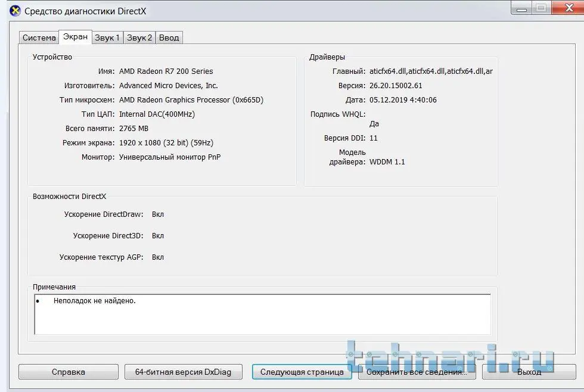This screenshot has height=392, width=584.
Task: Click chip type AMD Radeon Graphics Processor (0x665D)
Action: (x=191, y=99)
